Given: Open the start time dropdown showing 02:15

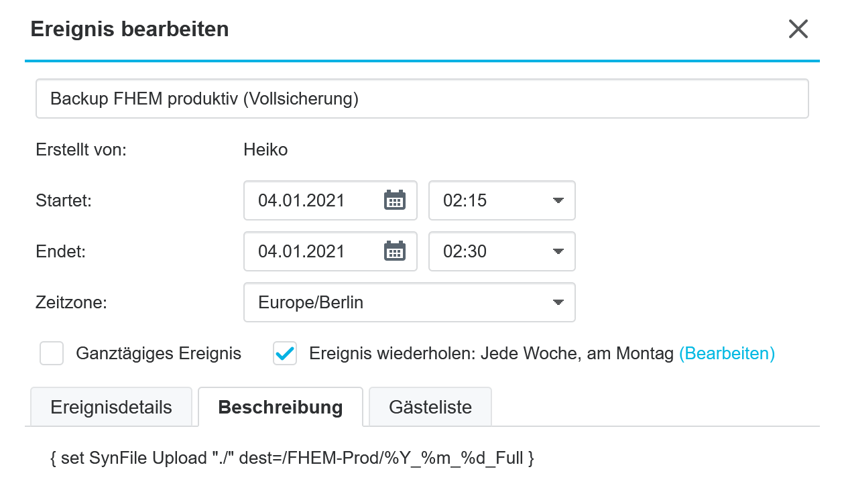Looking at the screenshot, I should pos(502,200).
